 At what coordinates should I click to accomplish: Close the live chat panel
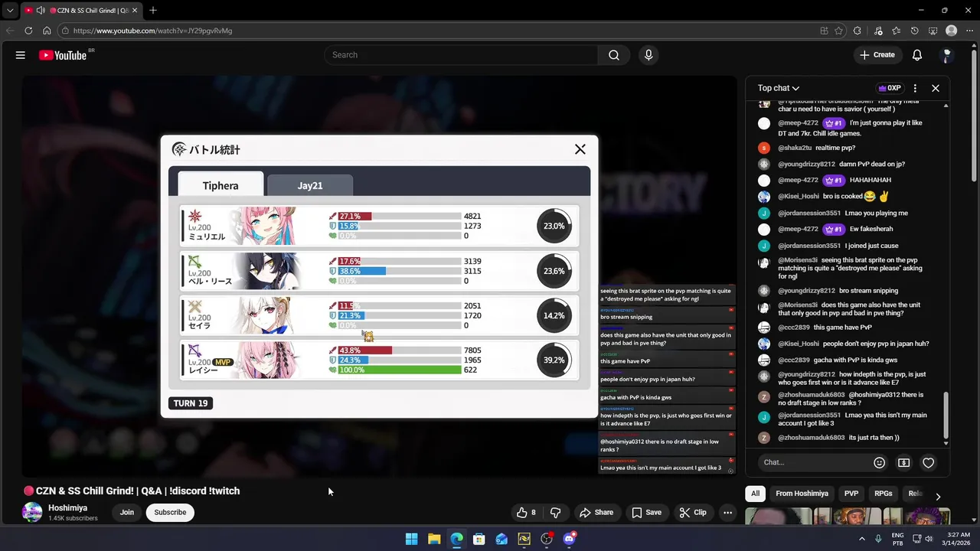coord(936,88)
